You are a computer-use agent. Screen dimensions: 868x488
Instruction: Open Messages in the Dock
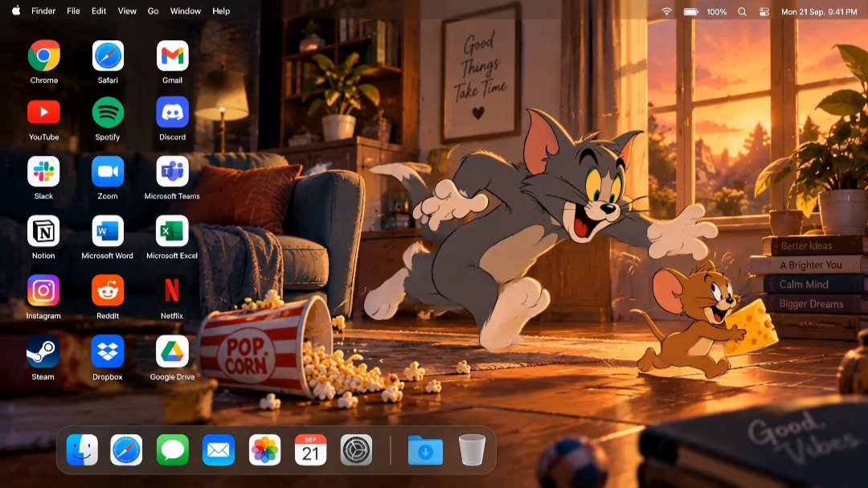(172, 449)
